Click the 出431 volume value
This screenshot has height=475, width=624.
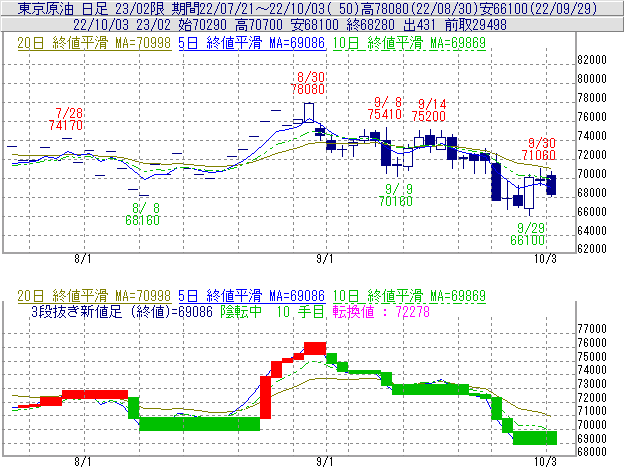click(x=419, y=25)
